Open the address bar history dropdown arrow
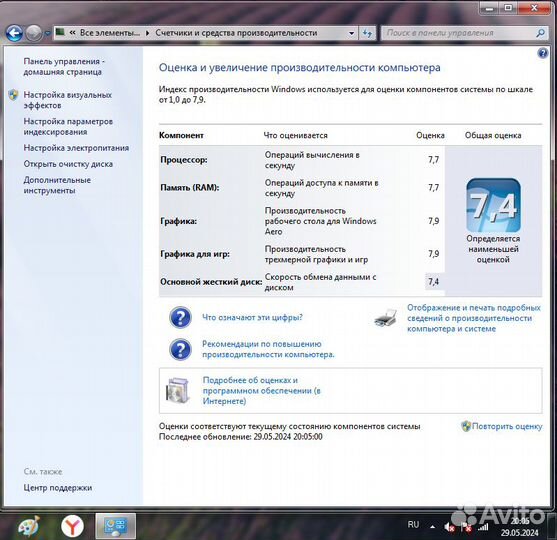Viewport: 557px width, 540px height. [x=351, y=33]
